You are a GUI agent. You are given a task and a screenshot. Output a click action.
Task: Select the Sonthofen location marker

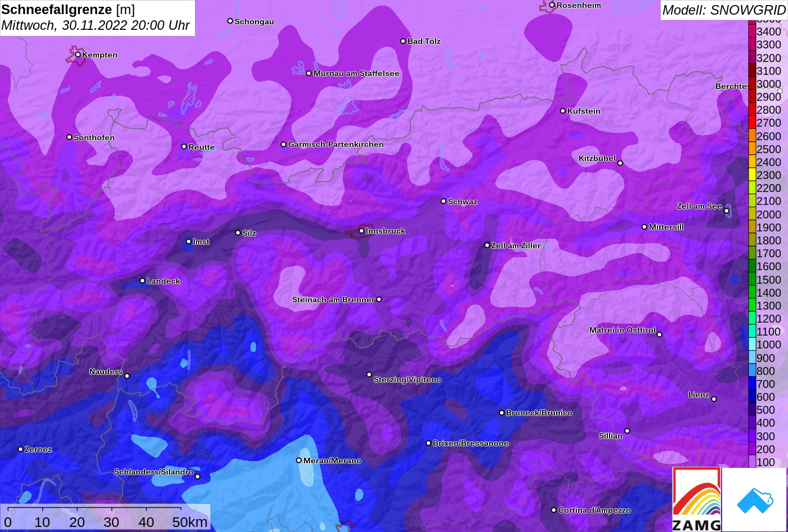pos(69,137)
